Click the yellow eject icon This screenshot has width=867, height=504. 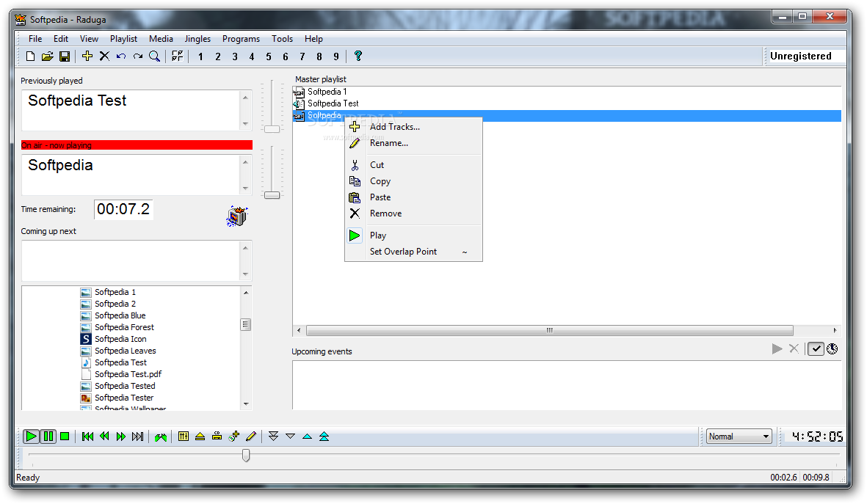200,437
